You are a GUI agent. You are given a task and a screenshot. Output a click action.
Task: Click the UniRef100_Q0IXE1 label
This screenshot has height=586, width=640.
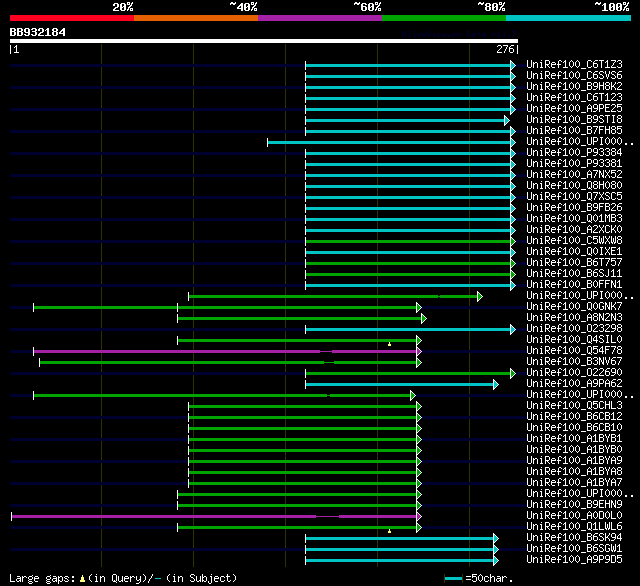pyautogui.click(x=574, y=252)
